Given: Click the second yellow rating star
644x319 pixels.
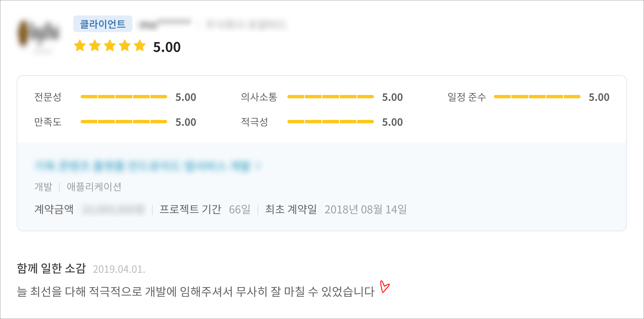Looking at the screenshot, I should [x=95, y=46].
